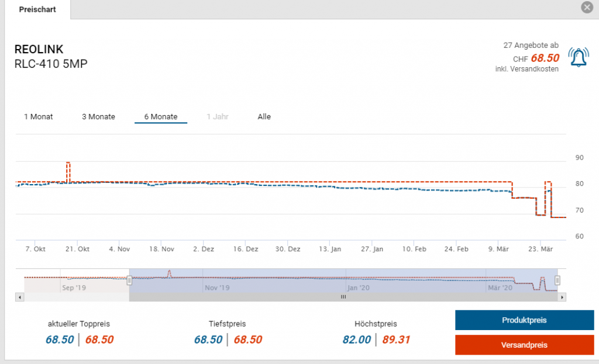The height and width of the screenshot is (364, 599).
Task: Click the navigator scrollbar right arrow
Action: pos(562,297)
